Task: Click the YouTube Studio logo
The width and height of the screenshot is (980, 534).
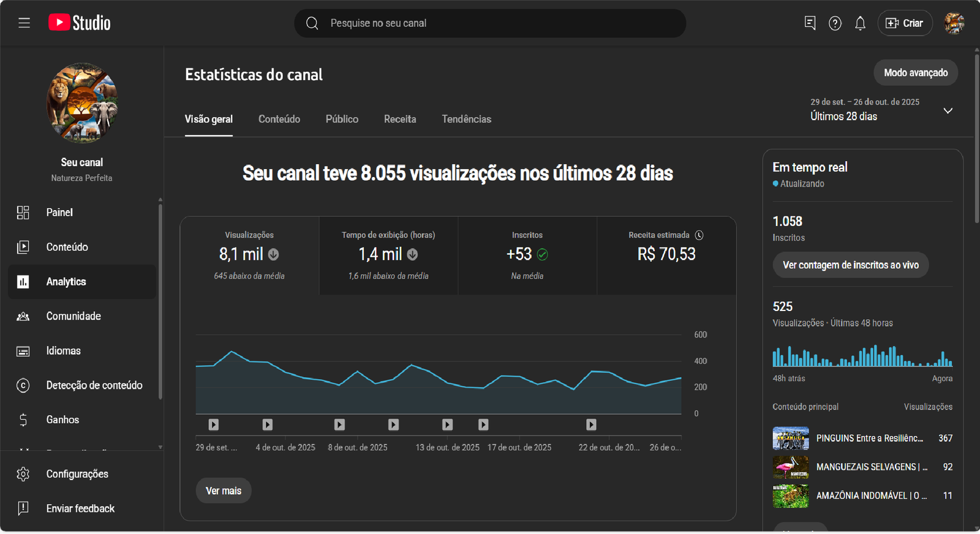Action: tap(80, 23)
